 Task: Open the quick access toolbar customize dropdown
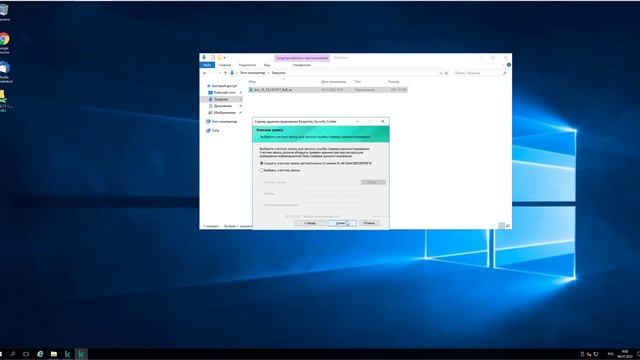(x=224, y=58)
